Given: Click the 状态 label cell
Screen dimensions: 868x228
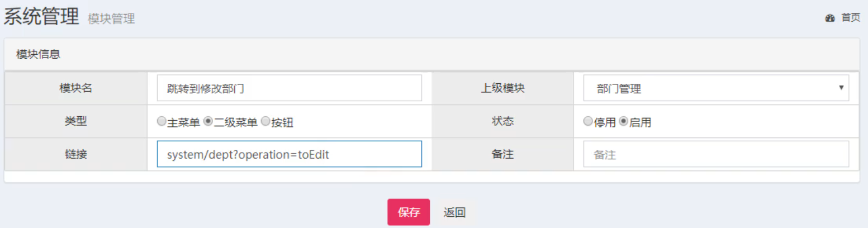Looking at the screenshot, I should pyautogui.click(x=502, y=121).
